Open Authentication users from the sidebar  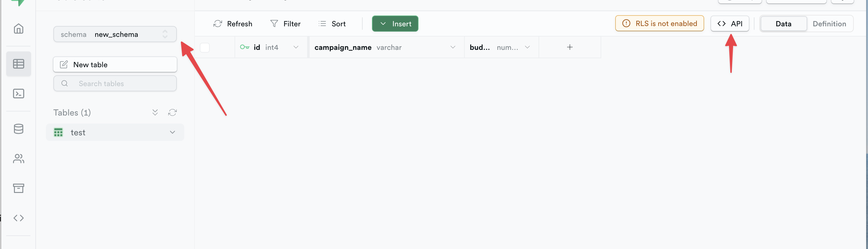click(x=19, y=159)
